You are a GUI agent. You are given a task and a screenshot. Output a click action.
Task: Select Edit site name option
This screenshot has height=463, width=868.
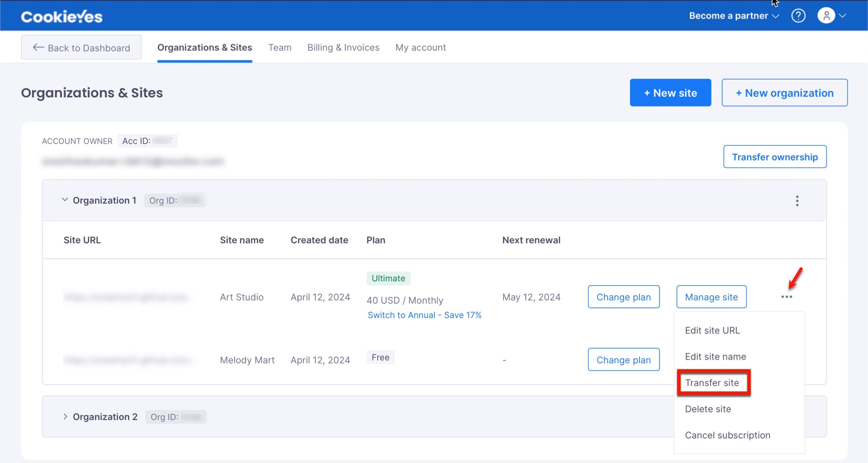point(715,356)
